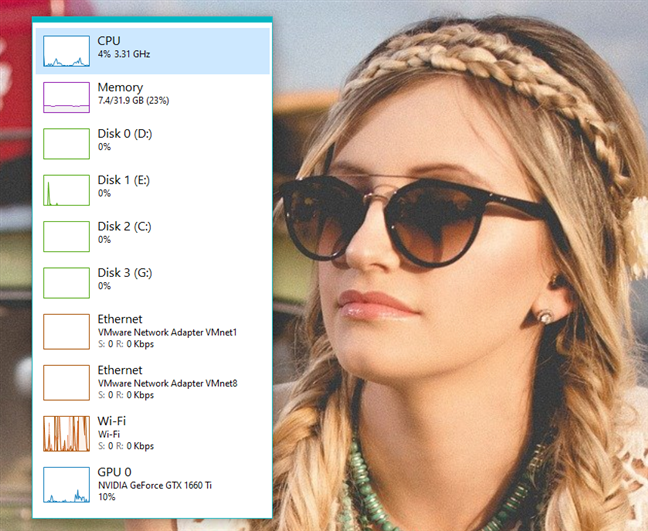
Task: Click the GPU "10%" usage value
Action: [x=107, y=497]
